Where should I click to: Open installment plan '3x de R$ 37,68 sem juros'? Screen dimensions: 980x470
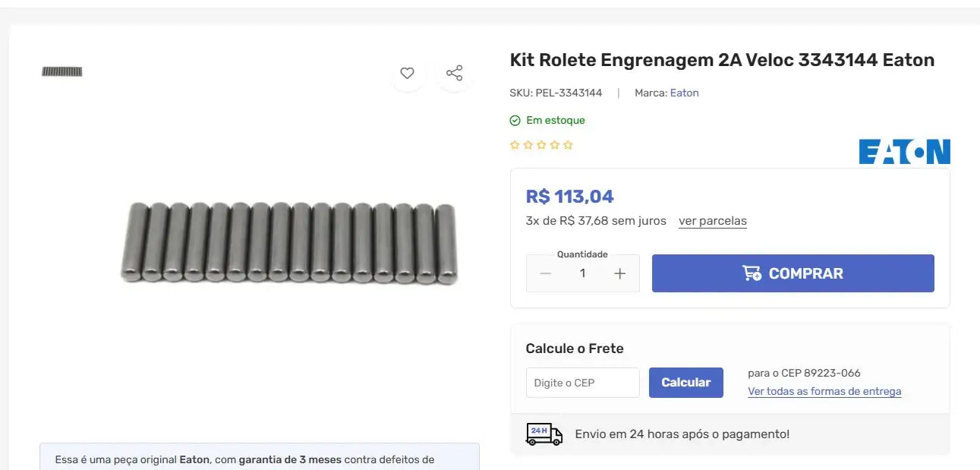tap(595, 221)
